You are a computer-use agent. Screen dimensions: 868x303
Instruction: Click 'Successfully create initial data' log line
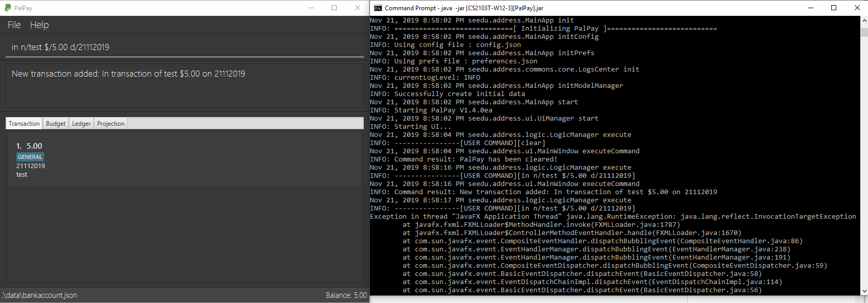click(448, 94)
